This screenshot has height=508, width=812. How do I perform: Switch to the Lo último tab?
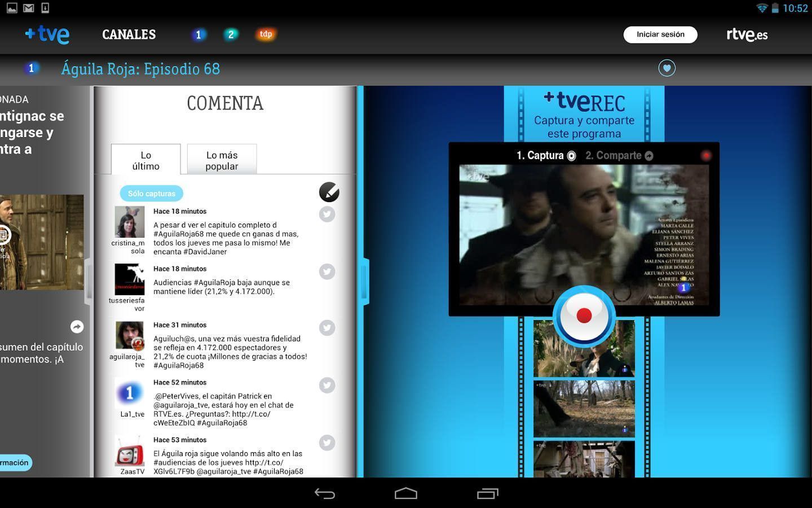145,160
